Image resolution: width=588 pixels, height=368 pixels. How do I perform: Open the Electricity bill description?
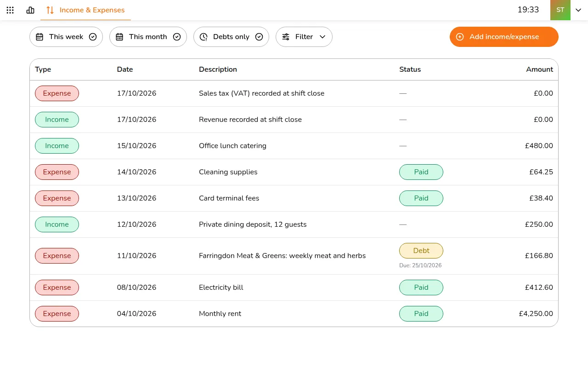coord(221,287)
